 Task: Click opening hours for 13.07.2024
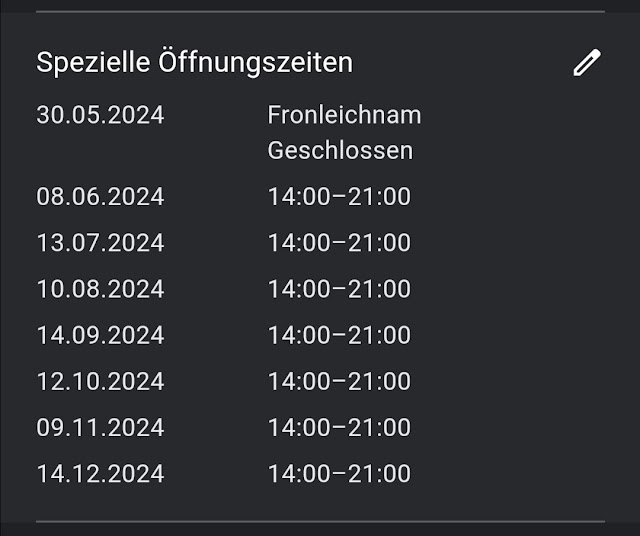(x=339, y=242)
